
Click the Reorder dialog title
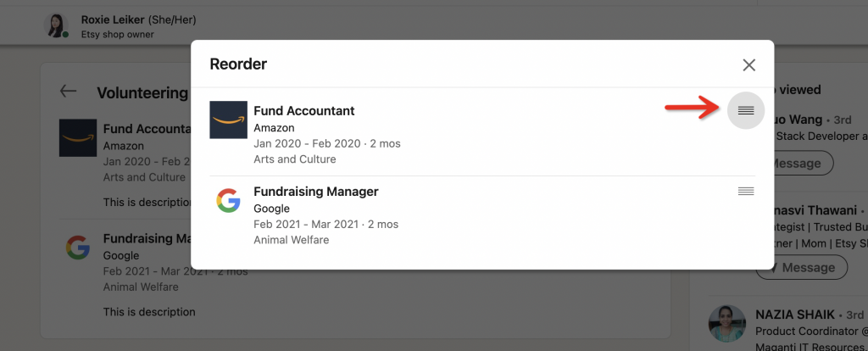(238, 64)
